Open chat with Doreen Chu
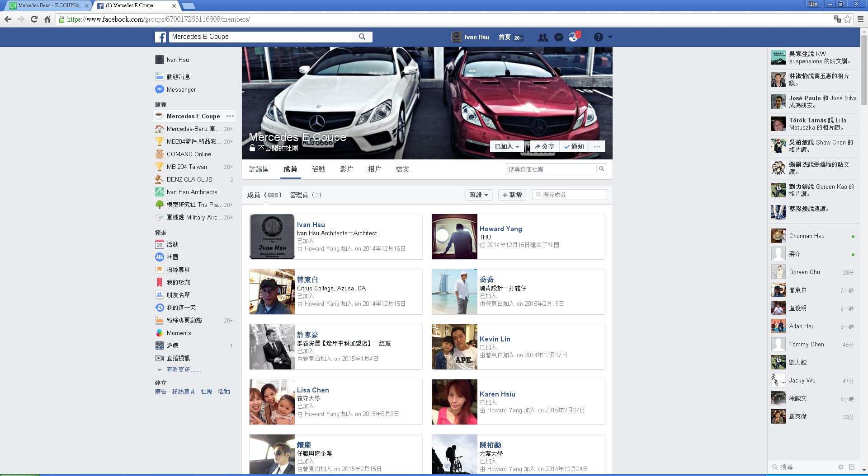The image size is (868, 476). click(x=814, y=272)
